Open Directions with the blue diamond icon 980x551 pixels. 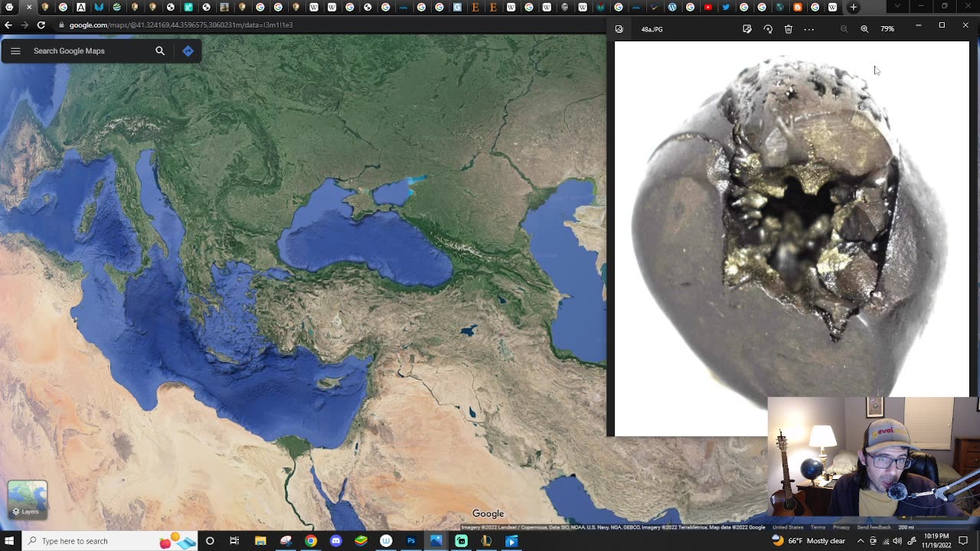[x=188, y=51]
